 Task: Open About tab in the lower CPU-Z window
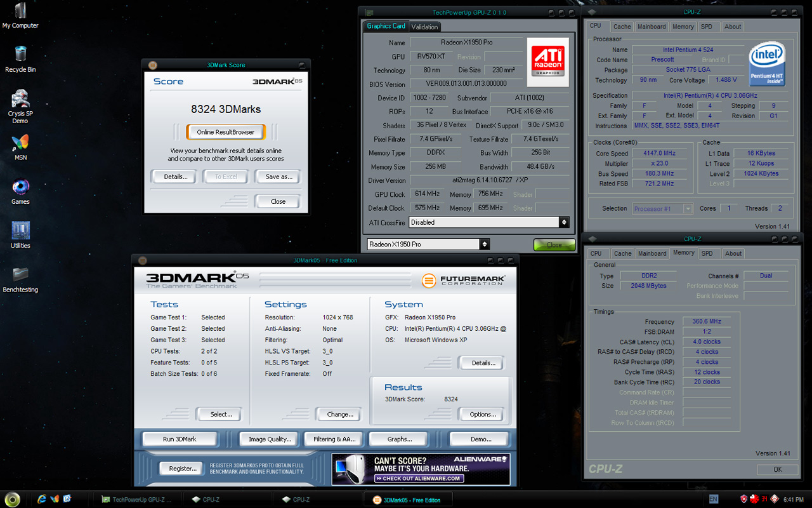pyautogui.click(x=733, y=253)
